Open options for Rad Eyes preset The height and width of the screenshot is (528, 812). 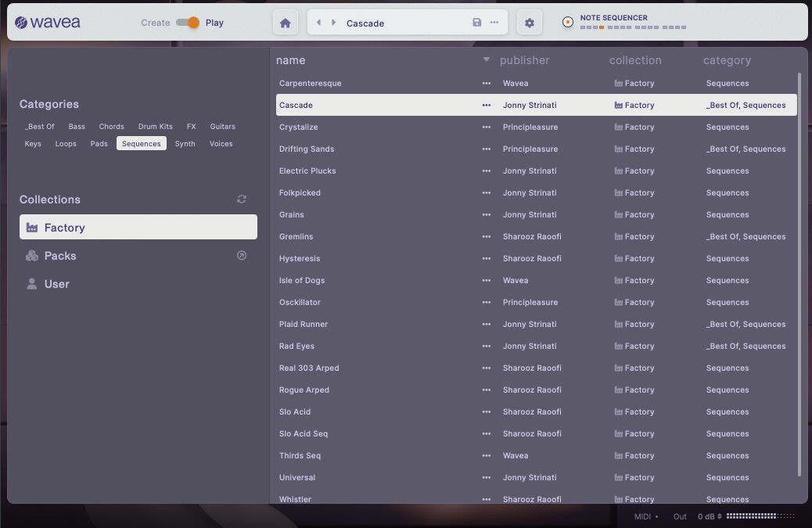click(x=487, y=347)
